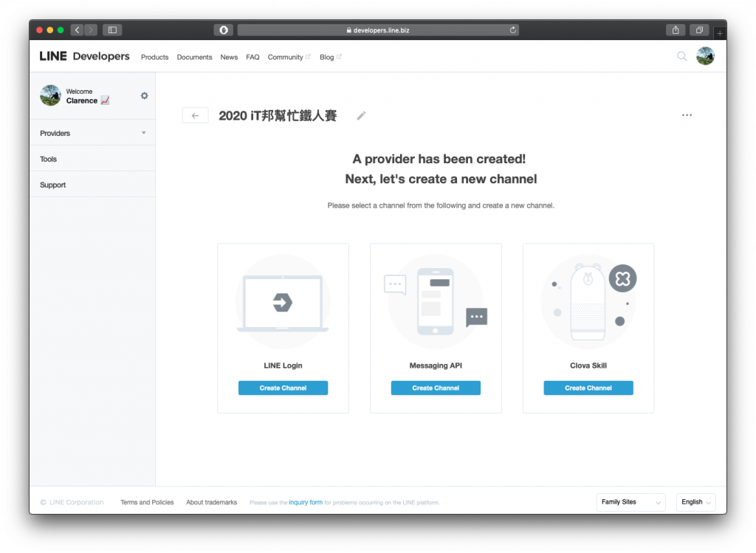Click the LINE Login laptop illustration
Image resolution: width=756 pixels, height=553 pixels.
click(283, 302)
